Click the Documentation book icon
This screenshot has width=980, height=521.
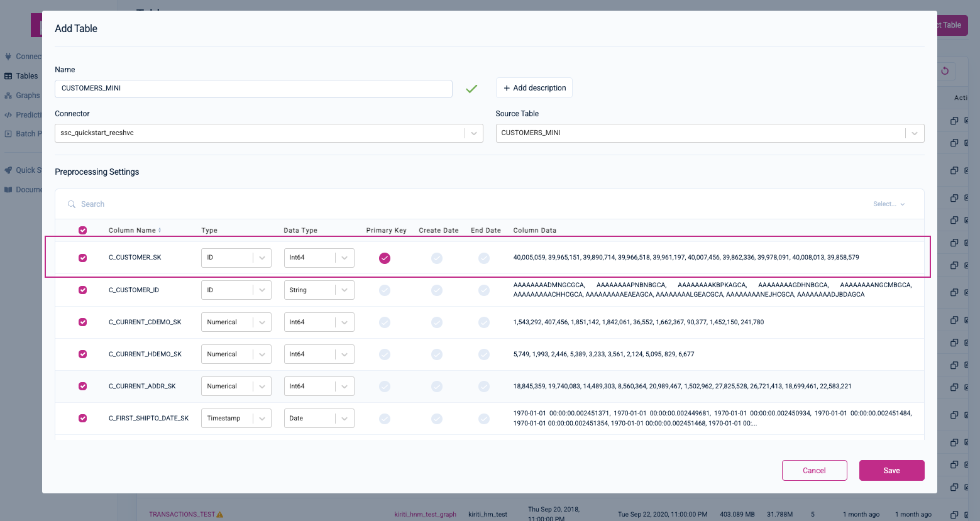8,190
